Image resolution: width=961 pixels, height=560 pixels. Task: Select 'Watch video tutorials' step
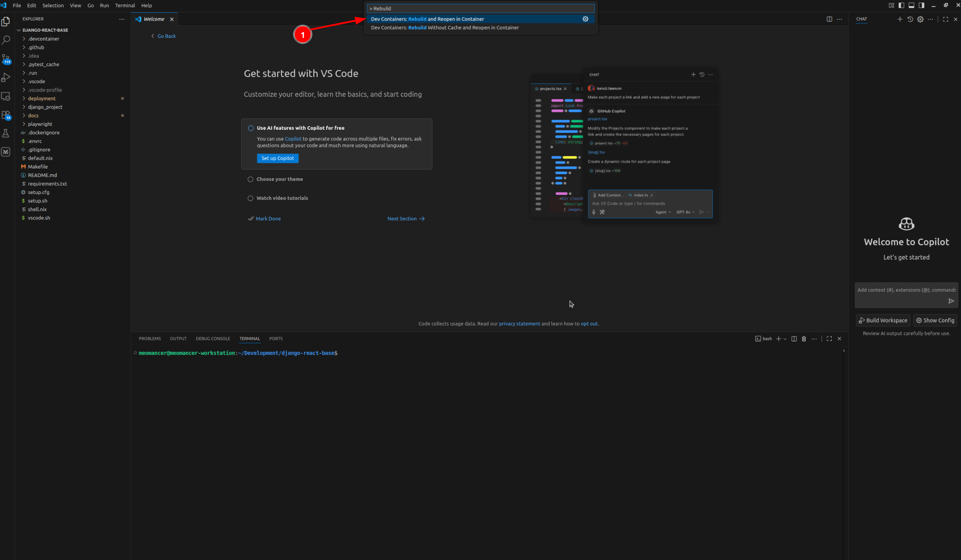click(x=282, y=198)
